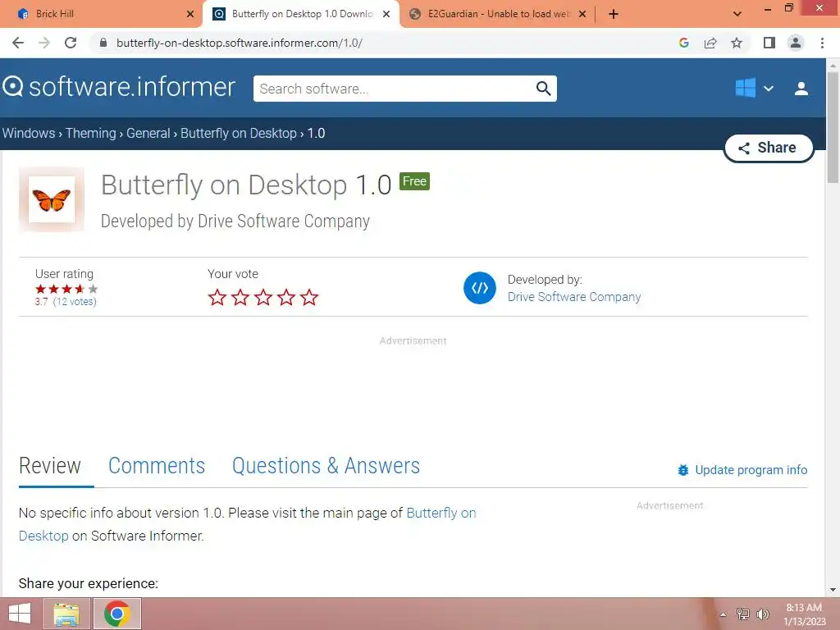Open File Explorer from taskbar
The width and height of the screenshot is (840, 630).
tap(66, 614)
